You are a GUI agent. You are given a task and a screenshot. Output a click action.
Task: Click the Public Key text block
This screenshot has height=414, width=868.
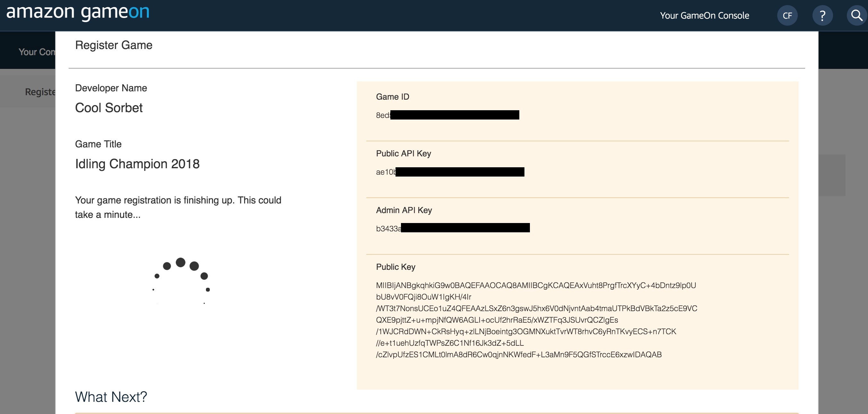(536, 320)
